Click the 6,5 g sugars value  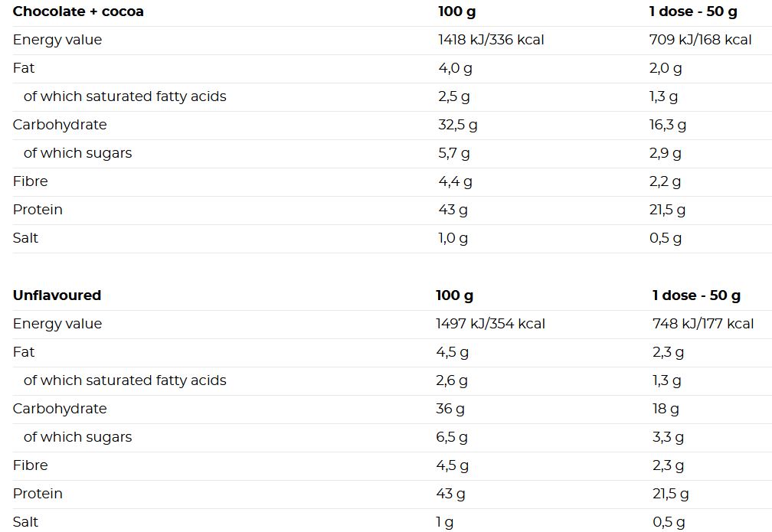452,438
